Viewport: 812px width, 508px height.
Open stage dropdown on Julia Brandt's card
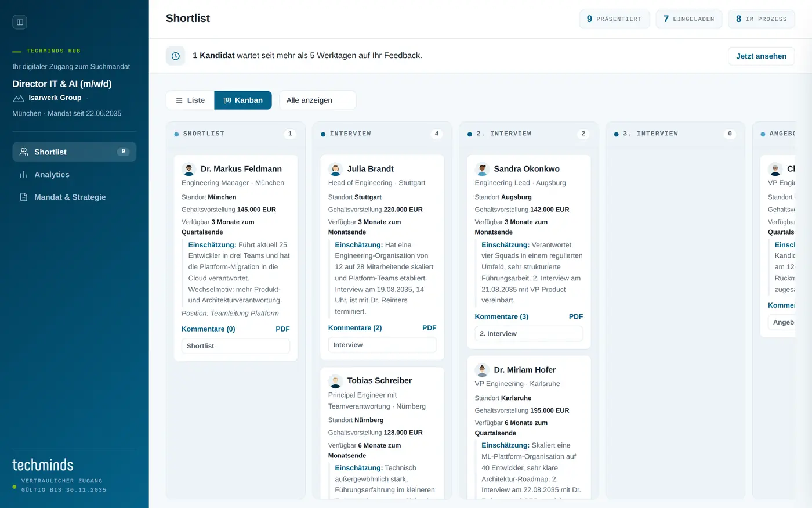(382, 345)
